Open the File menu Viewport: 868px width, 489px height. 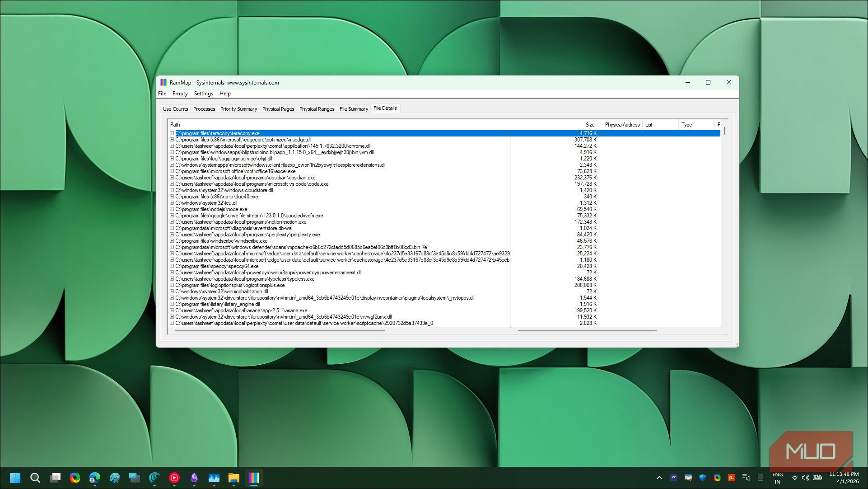(x=162, y=94)
